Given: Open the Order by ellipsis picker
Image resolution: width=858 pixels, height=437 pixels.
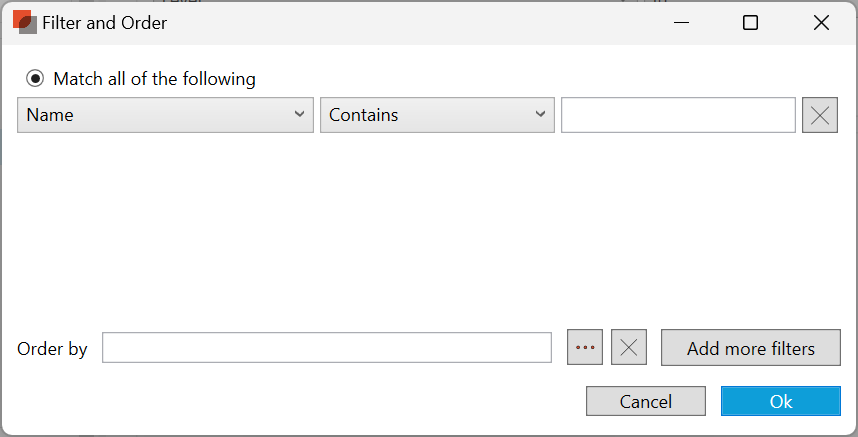Looking at the screenshot, I should point(585,348).
